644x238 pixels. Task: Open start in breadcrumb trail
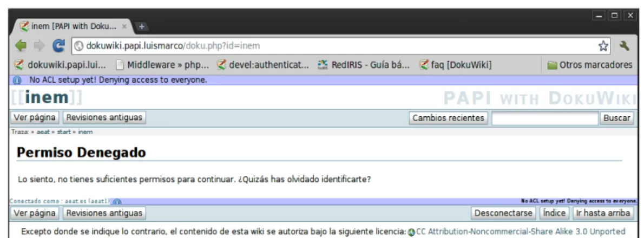[x=64, y=132]
